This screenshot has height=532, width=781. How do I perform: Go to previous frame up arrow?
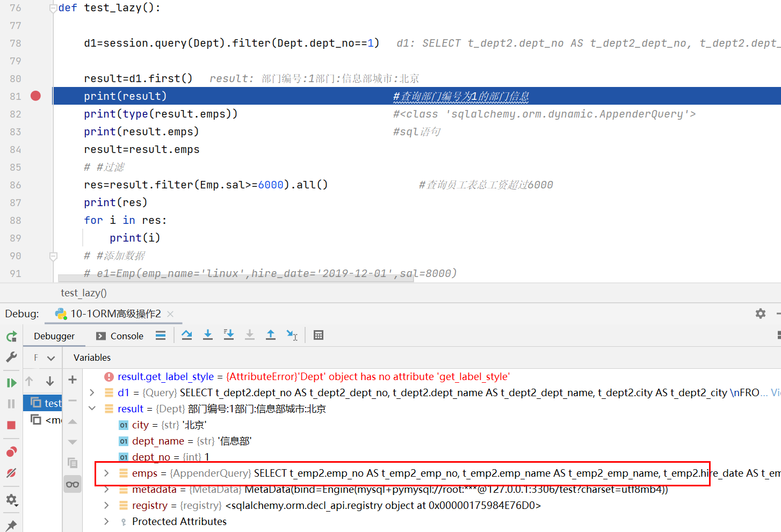click(30, 381)
